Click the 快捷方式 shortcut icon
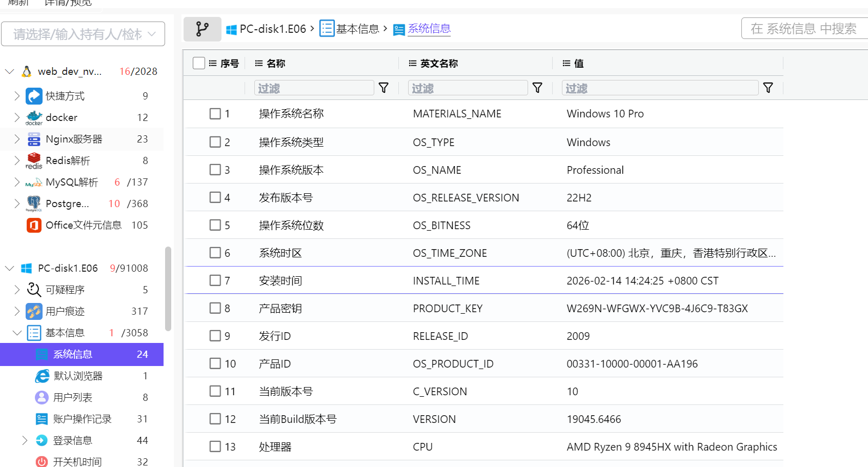868x467 pixels. [x=34, y=96]
